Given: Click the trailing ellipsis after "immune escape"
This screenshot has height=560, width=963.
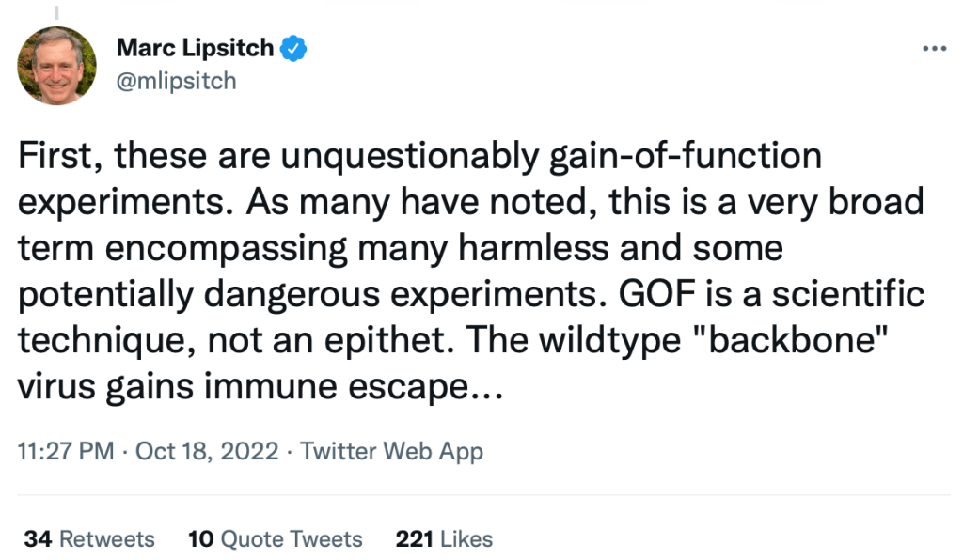Looking at the screenshot, I should point(487,387).
